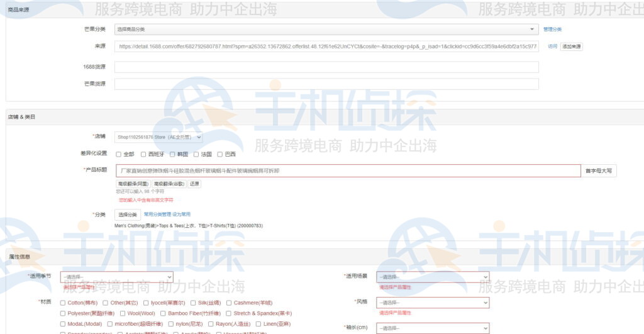Open the 店铺 Shop1102561876 Store dropdown
644x334 pixels.
click(x=158, y=137)
